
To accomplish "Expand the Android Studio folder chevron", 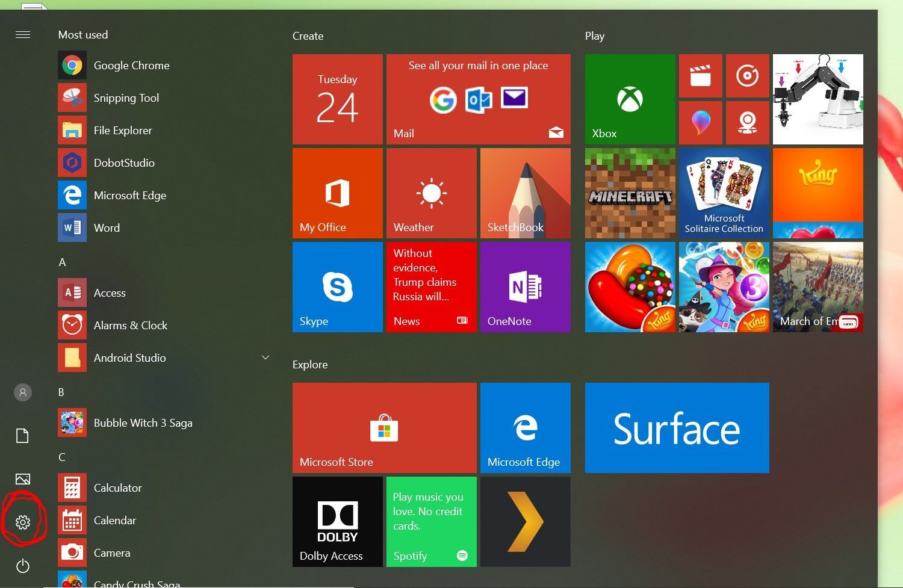I will pyautogui.click(x=265, y=357).
